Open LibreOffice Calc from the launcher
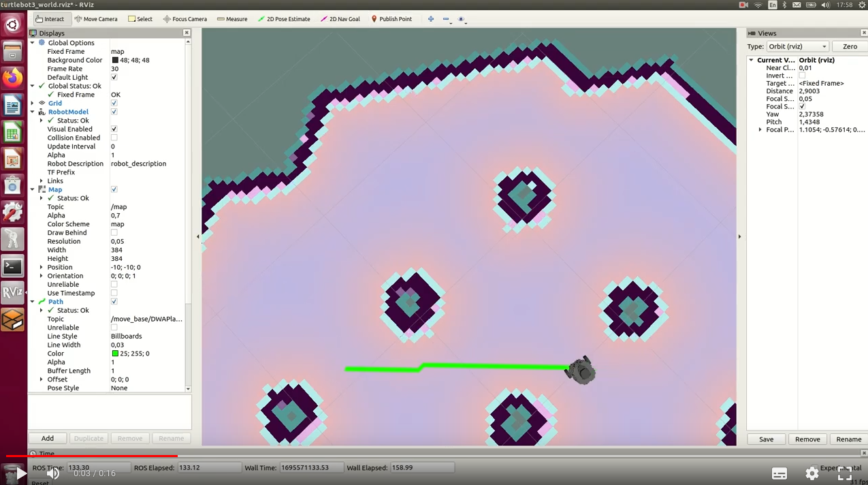Screen dimensions: 868x485 click(12, 132)
